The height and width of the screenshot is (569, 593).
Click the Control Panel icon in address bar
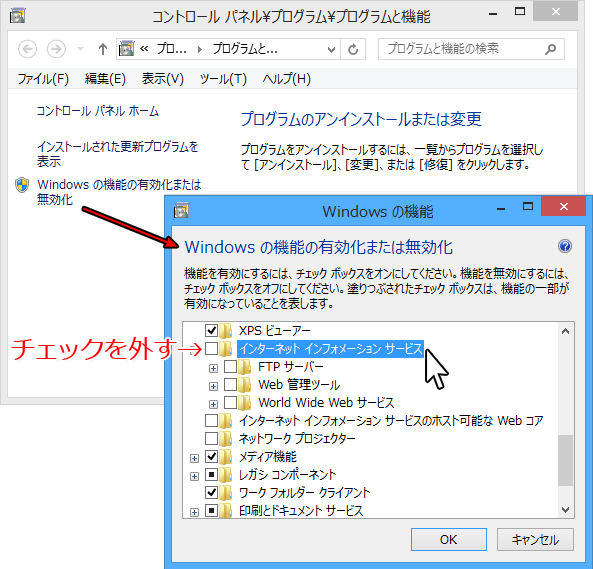click(126, 49)
